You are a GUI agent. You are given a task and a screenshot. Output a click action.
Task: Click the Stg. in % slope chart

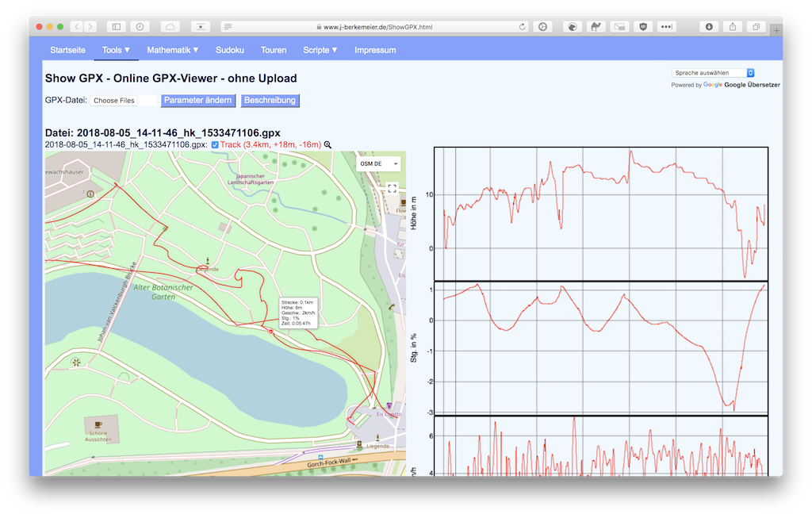(x=601, y=348)
